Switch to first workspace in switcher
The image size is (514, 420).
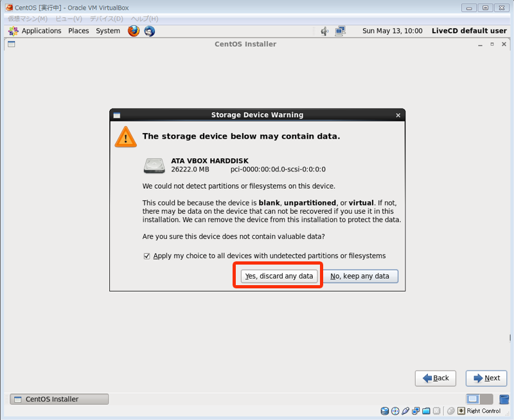(x=473, y=399)
